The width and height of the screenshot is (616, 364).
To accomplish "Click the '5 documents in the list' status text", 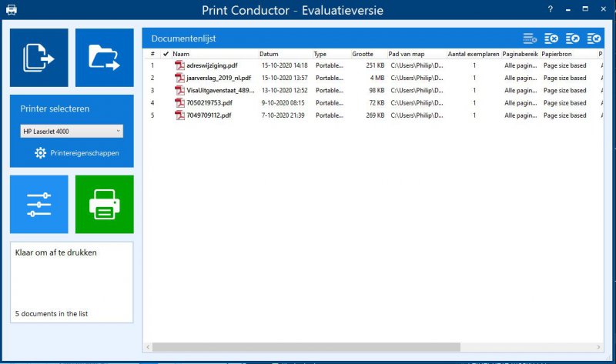I will (52, 314).
